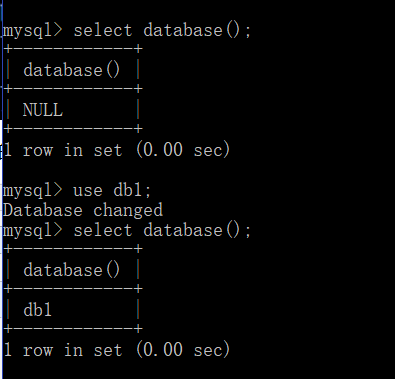Click the '(0.00 sec)' text after db1 result
This screenshot has width=395, height=379.
tap(183, 350)
